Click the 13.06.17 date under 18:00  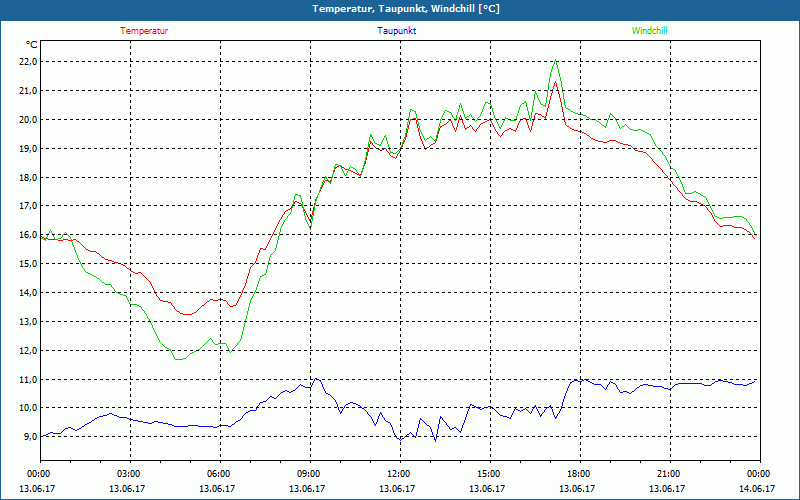click(x=577, y=488)
